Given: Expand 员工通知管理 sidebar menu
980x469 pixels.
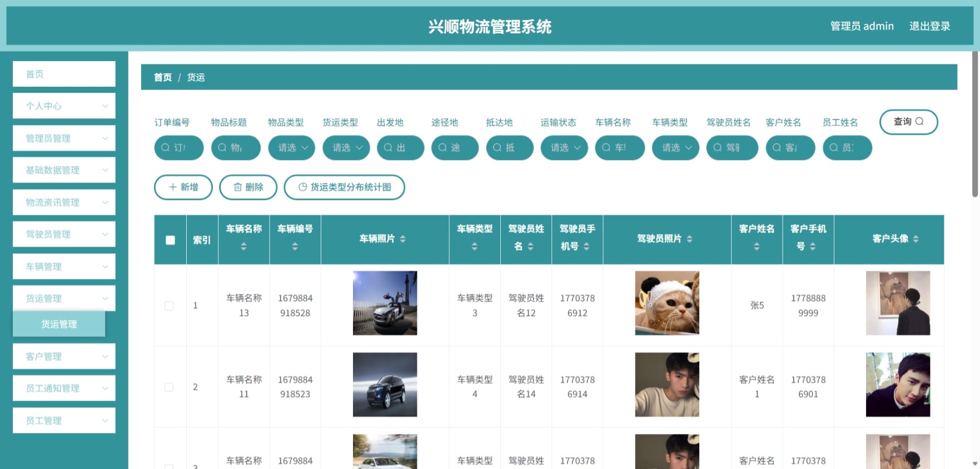Looking at the screenshot, I should (x=64, y=388).
